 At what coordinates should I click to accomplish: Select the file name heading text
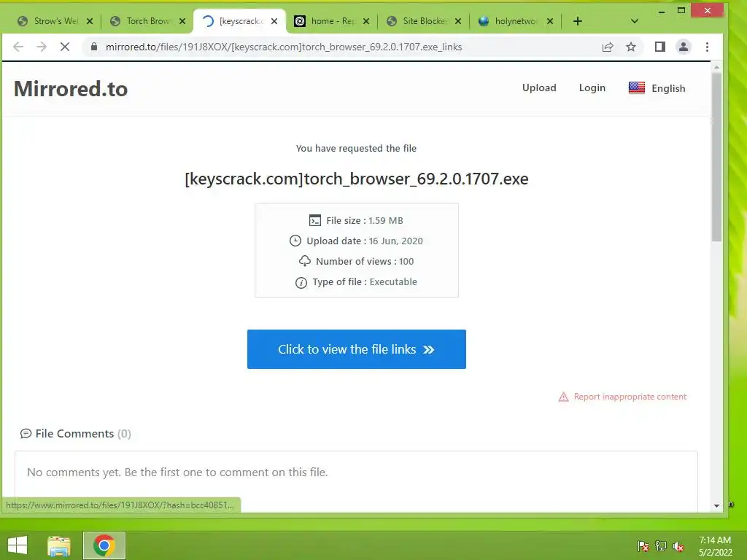point(356,179)
